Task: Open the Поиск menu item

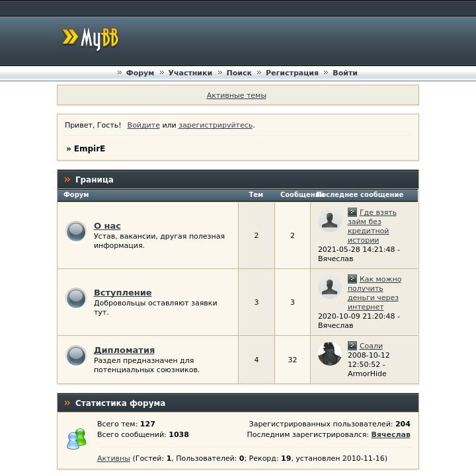Action: [239, 73]
